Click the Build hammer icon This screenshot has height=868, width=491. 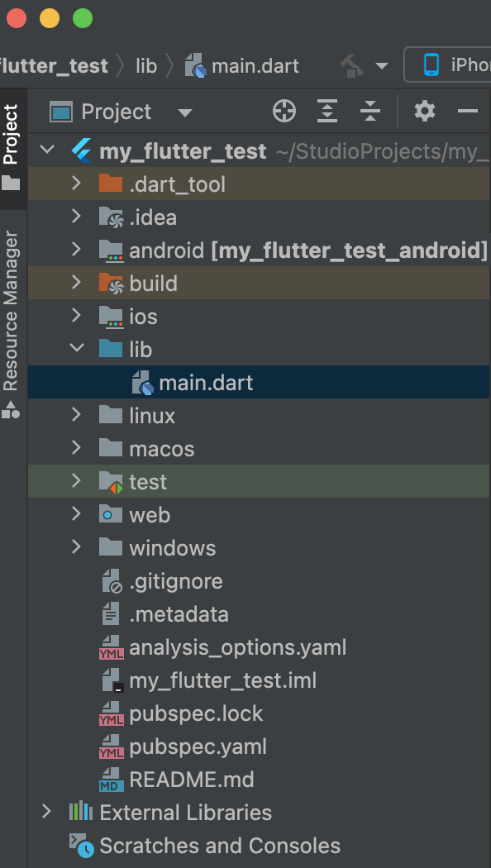pos(352,66)
